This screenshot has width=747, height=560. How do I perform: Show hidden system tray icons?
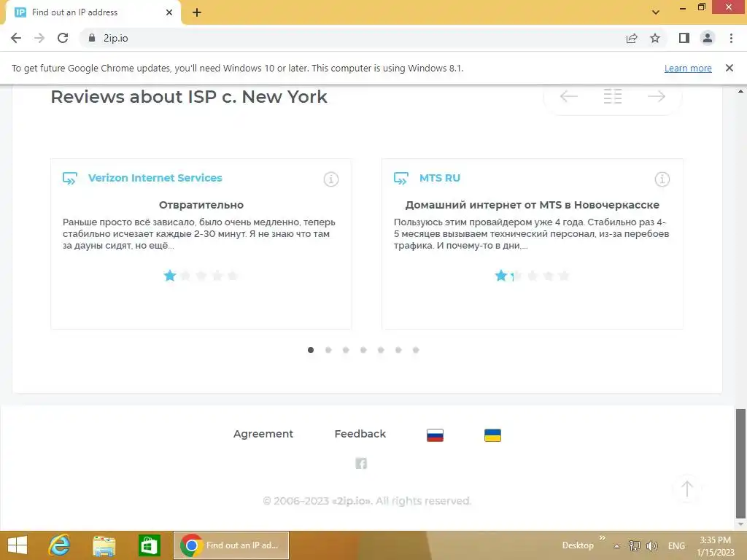point(616,546)
